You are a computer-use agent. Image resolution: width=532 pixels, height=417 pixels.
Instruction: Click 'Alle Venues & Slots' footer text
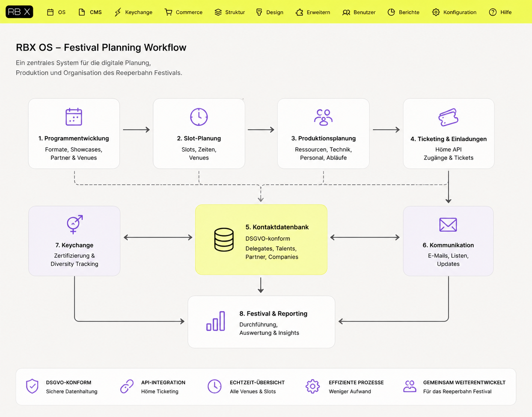click(253, 391)
